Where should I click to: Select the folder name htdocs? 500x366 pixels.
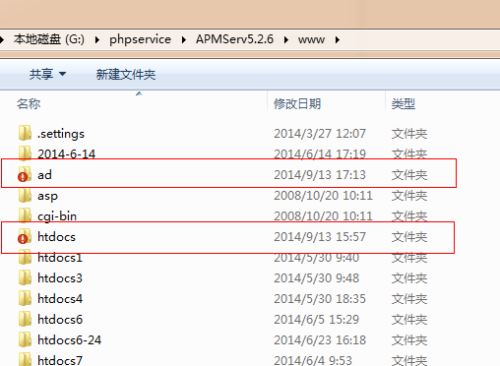[56, 237]
